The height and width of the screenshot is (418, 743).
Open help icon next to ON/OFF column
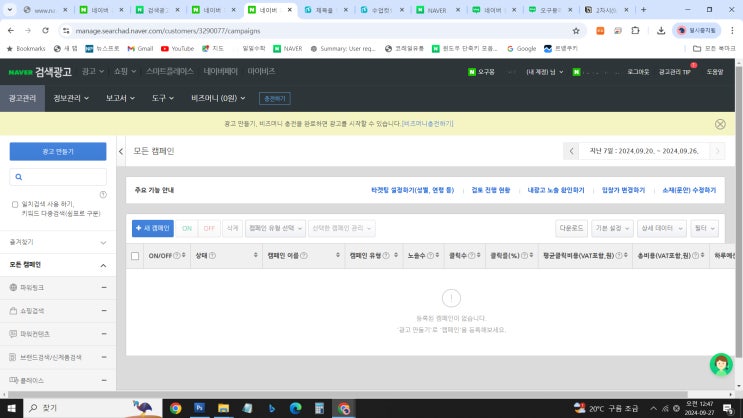coord(177,256)
